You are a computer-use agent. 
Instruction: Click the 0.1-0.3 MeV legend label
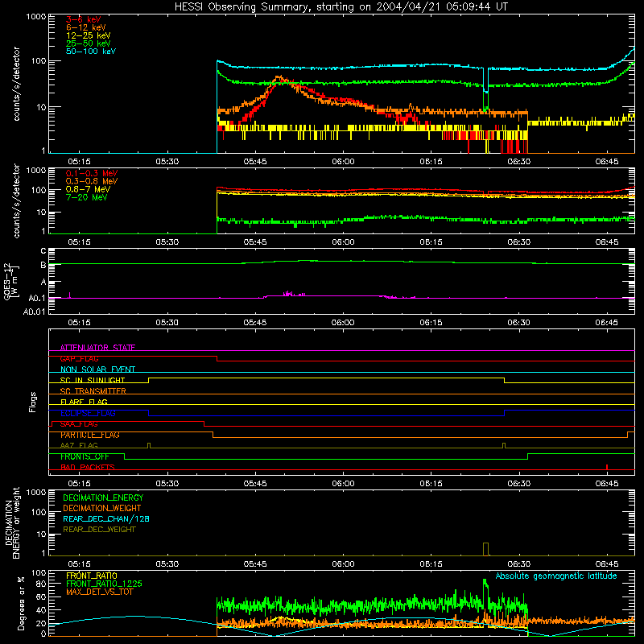(92, 173)
